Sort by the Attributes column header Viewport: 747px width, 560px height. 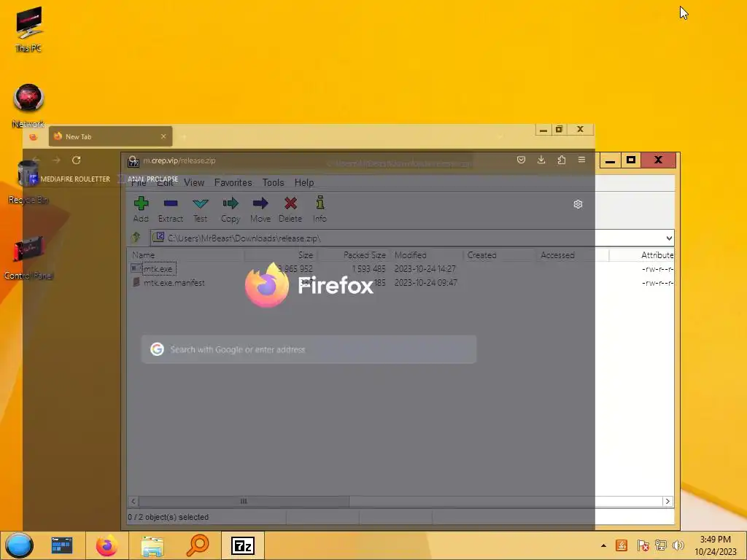pos(642,255)
